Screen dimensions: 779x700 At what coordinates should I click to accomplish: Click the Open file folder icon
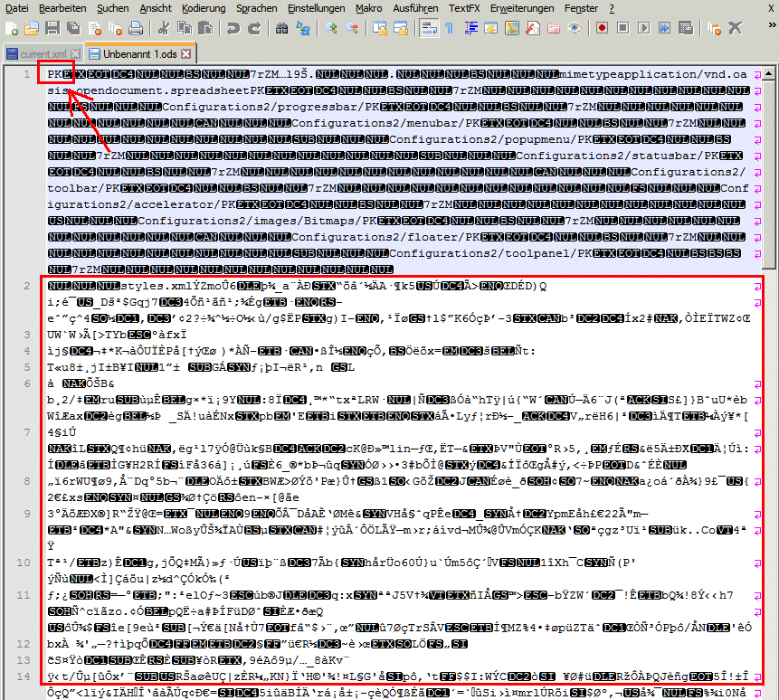pyautogui.click(x=32, y=28)
